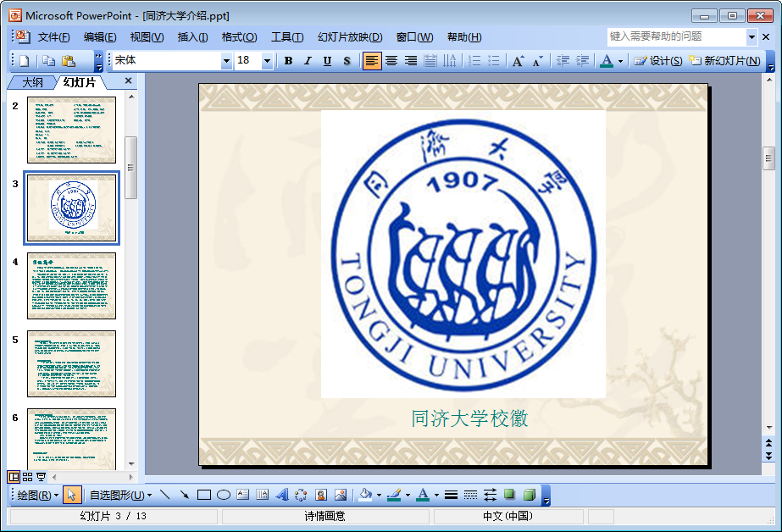Close the slide thumbnail pane
The image size is (782, 532).
(128, 80)
